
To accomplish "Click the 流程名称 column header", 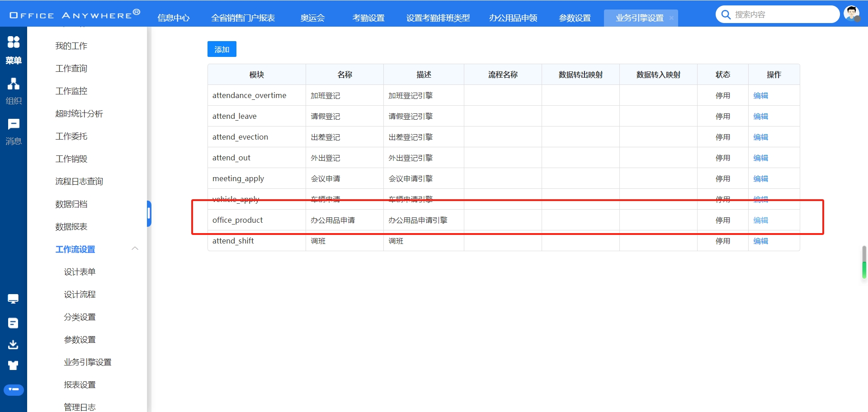I will [x=503, y=75].
